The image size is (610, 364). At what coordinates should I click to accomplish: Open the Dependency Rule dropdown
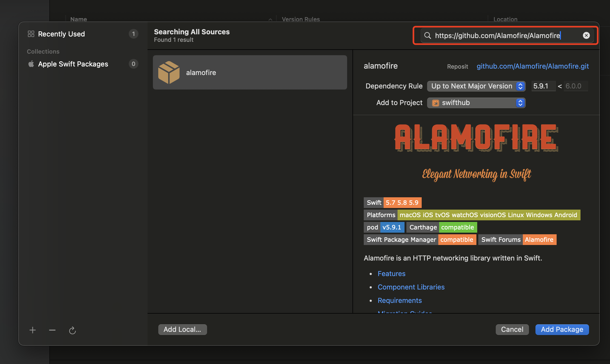476,86
